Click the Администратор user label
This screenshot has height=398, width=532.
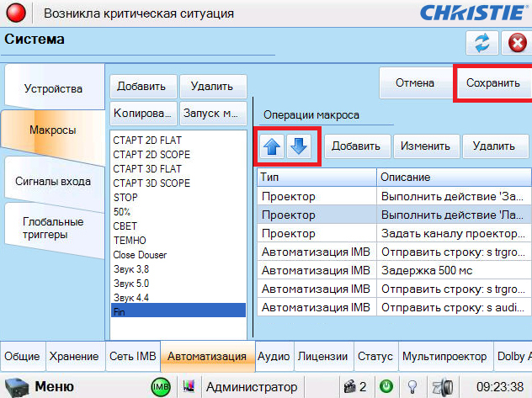252,387
